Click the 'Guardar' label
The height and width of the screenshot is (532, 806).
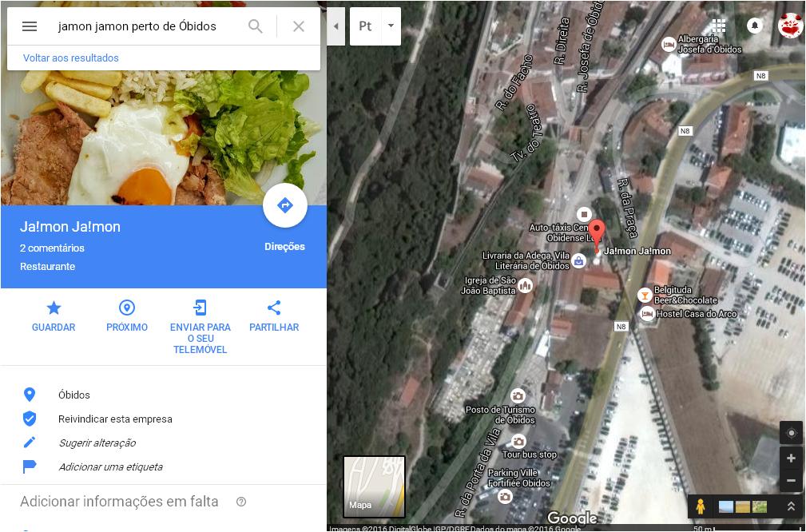[x=54, y=328]
